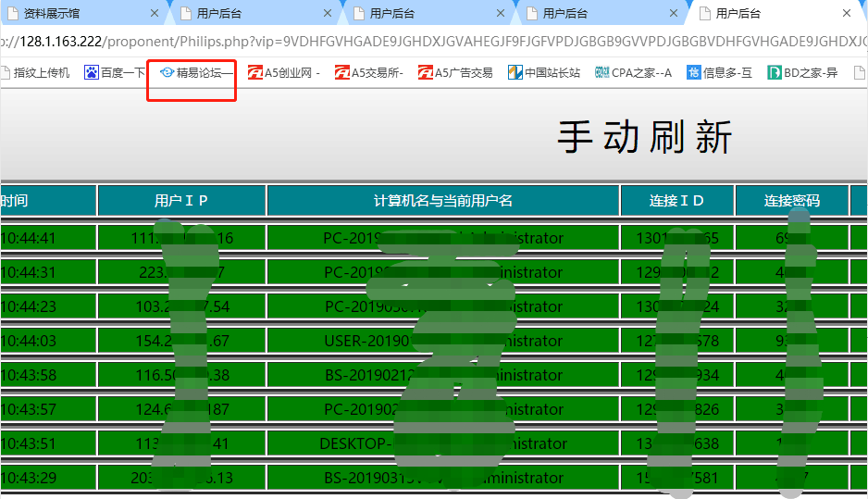Screen dimensions: 868x499
Task: Select the 10:44:03 time cell
Action: tap(48, 342)
